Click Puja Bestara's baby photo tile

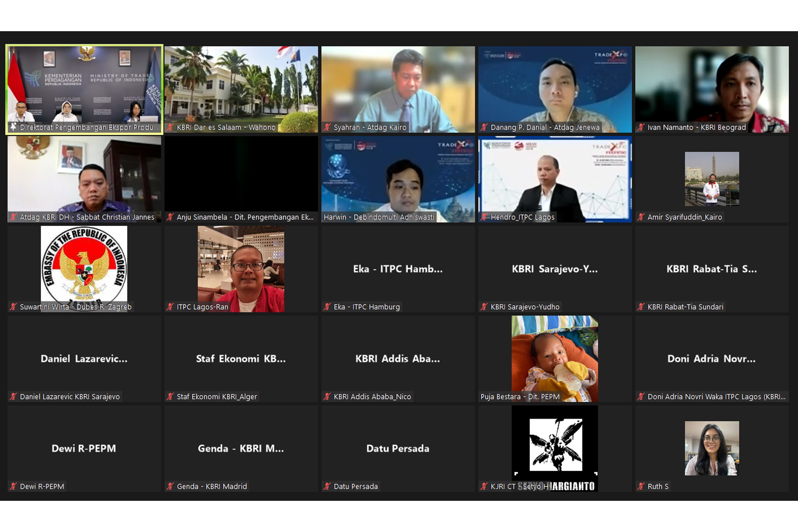555,359
